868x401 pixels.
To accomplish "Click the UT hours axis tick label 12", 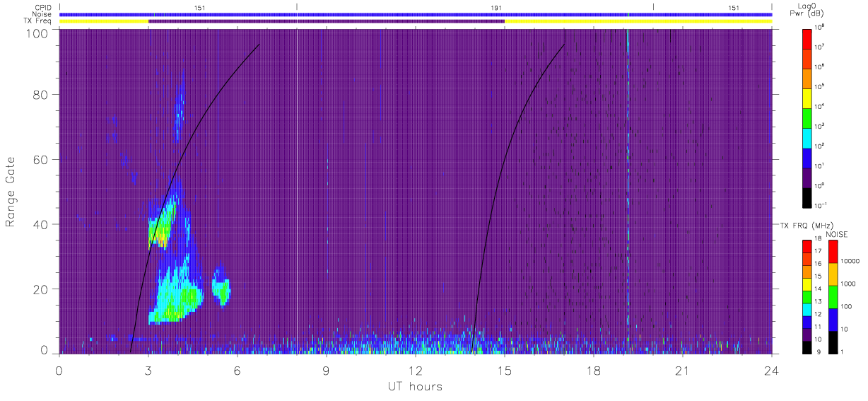I will click(x=416, y=371).
